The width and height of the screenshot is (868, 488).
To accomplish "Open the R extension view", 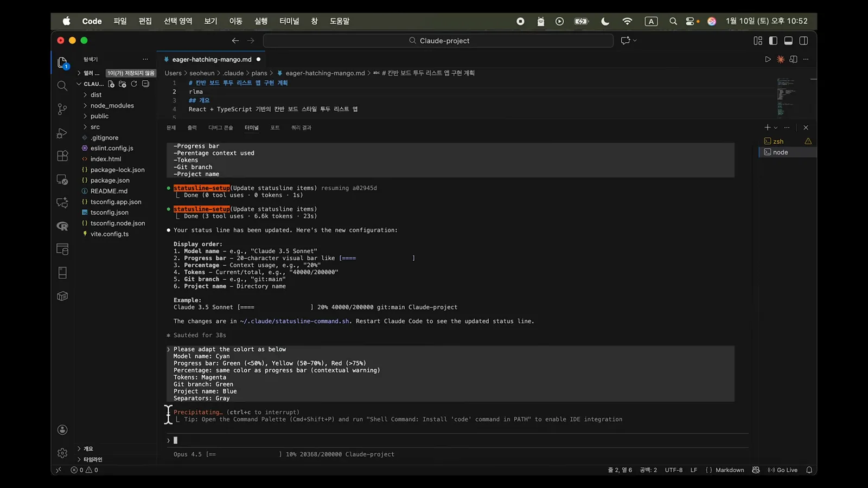I will [62, 226].
